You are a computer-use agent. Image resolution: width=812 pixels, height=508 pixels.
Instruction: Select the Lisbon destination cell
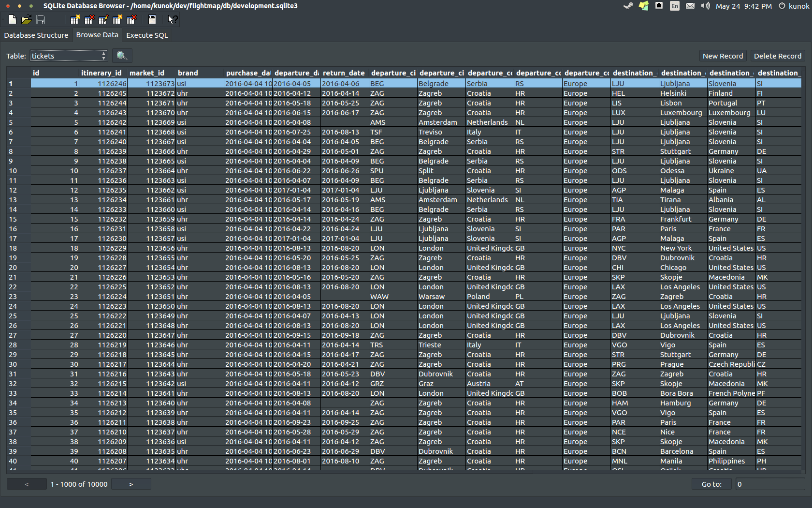point(683,103)
